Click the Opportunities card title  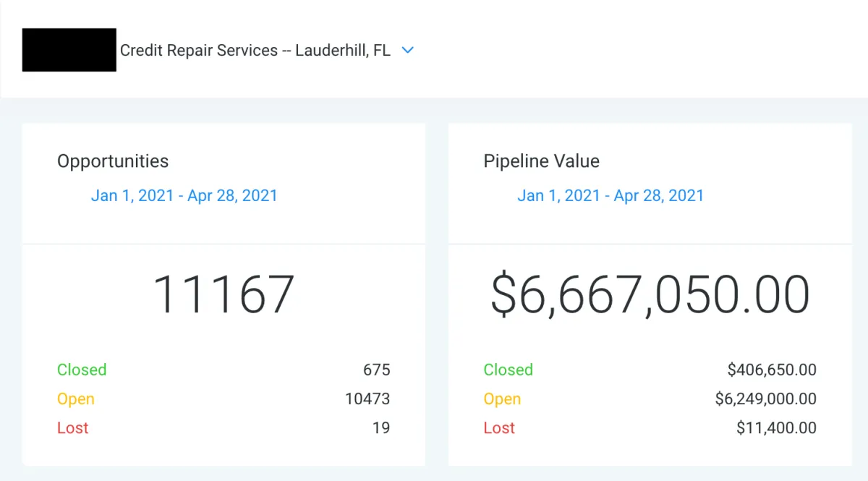coord(113,161)
